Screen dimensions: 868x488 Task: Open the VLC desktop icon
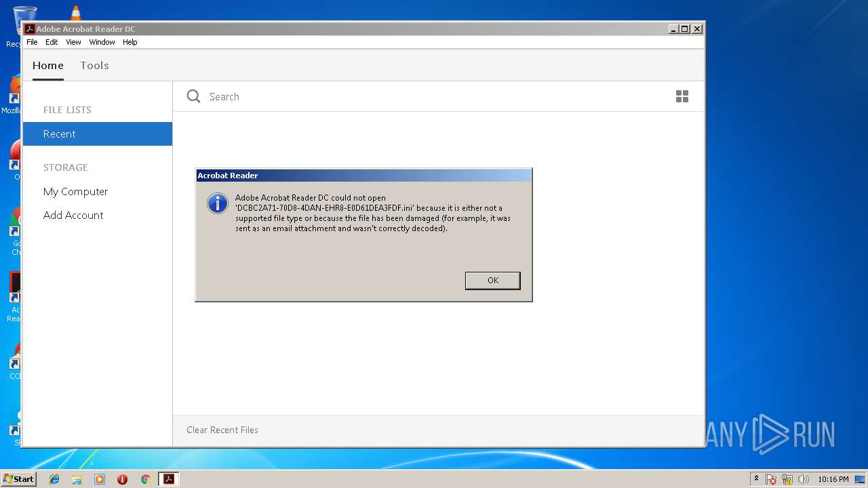click(x=75, y=13)
